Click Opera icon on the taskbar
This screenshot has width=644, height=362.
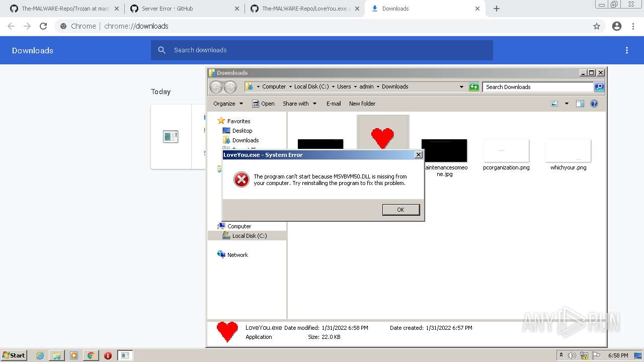108,355
